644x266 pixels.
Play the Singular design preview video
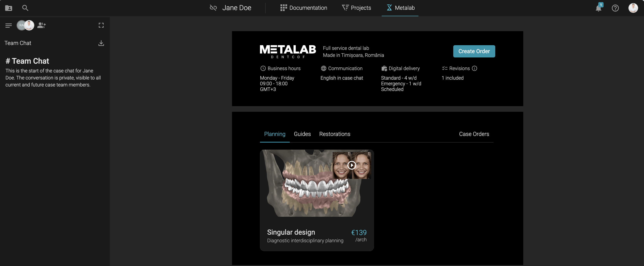tap(352, 165)
